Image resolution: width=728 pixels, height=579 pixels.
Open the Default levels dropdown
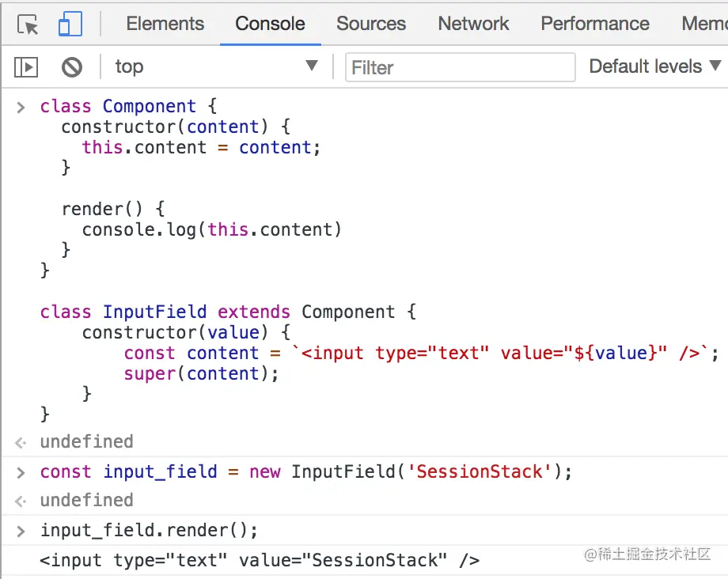655,66
